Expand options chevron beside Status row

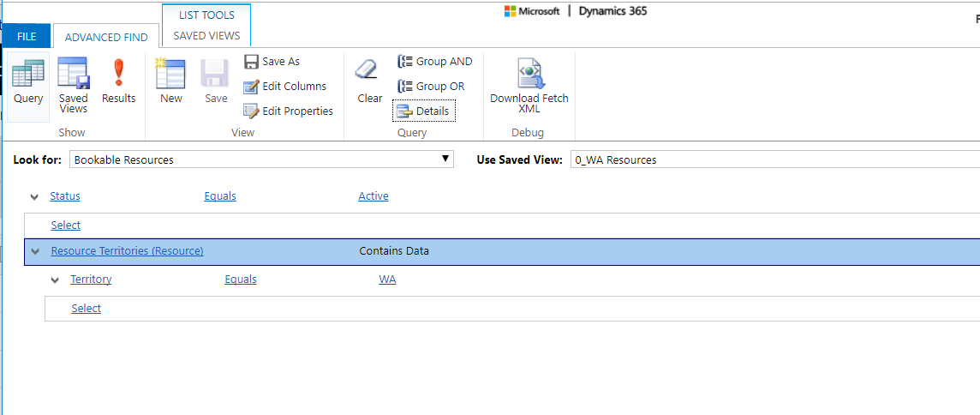point(33,196)
